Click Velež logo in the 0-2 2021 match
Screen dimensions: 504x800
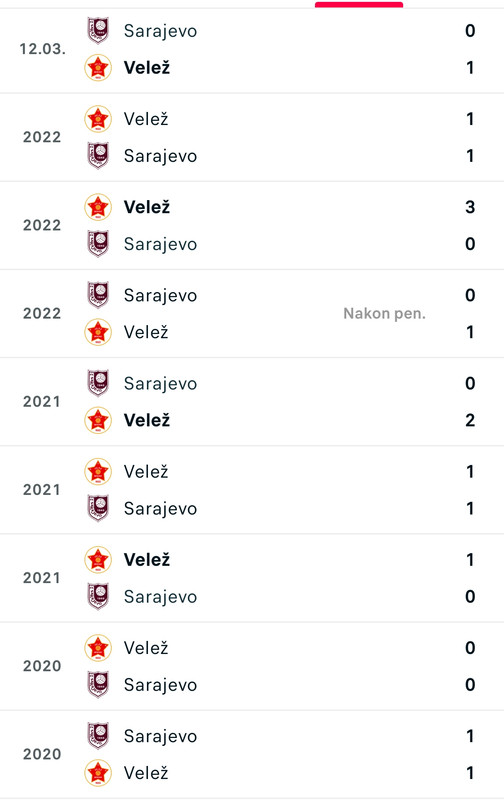point(98,420)
